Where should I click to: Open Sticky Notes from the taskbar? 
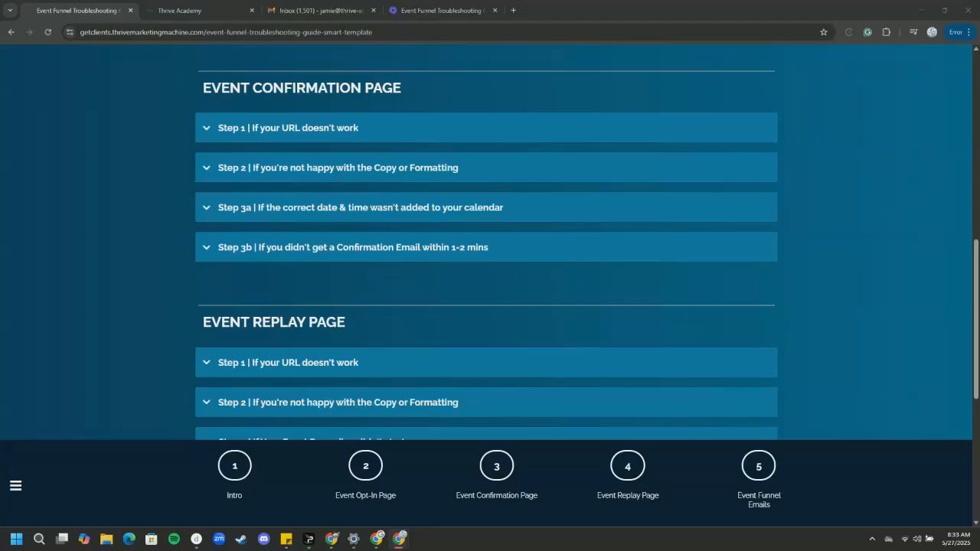(x=286, y=539)
